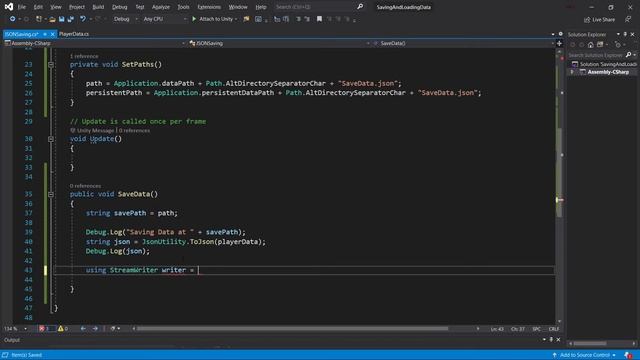Close the Solution Explorer panel
640x360 pixels.
tap(633, 34)
